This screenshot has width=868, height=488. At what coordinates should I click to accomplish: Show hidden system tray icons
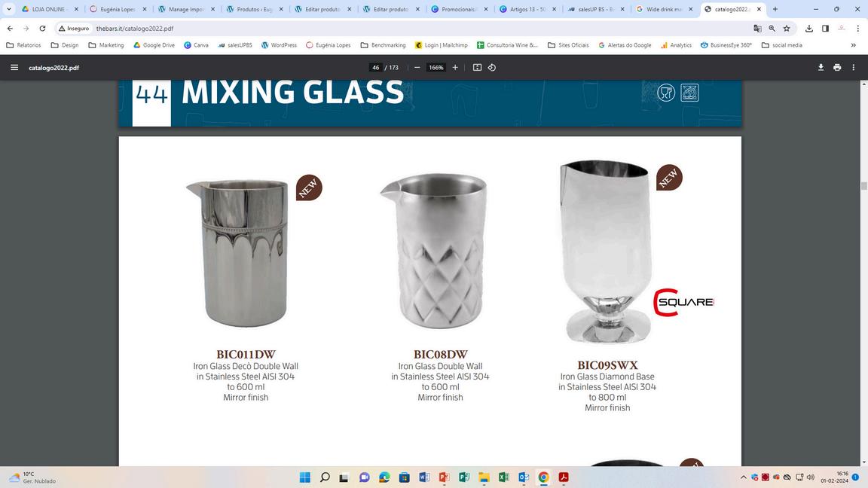743,477
